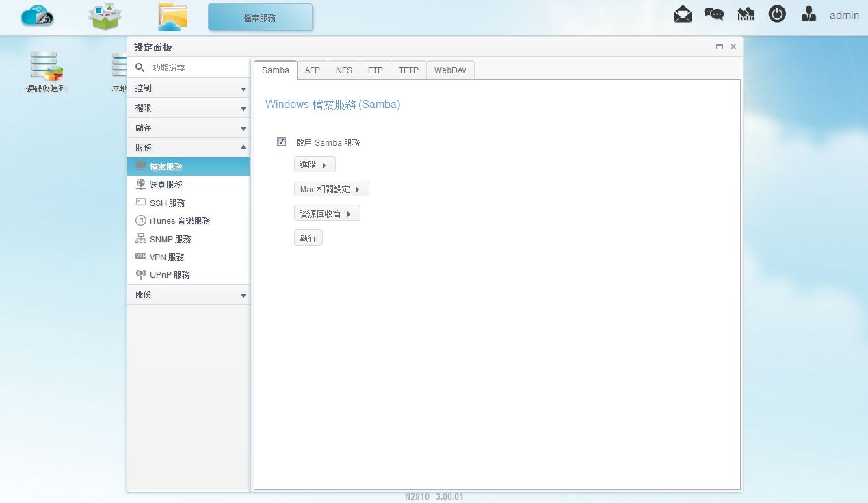Switch to the NFS tab
The height and width of the screenshot is (503, 868).
point(344,70)
